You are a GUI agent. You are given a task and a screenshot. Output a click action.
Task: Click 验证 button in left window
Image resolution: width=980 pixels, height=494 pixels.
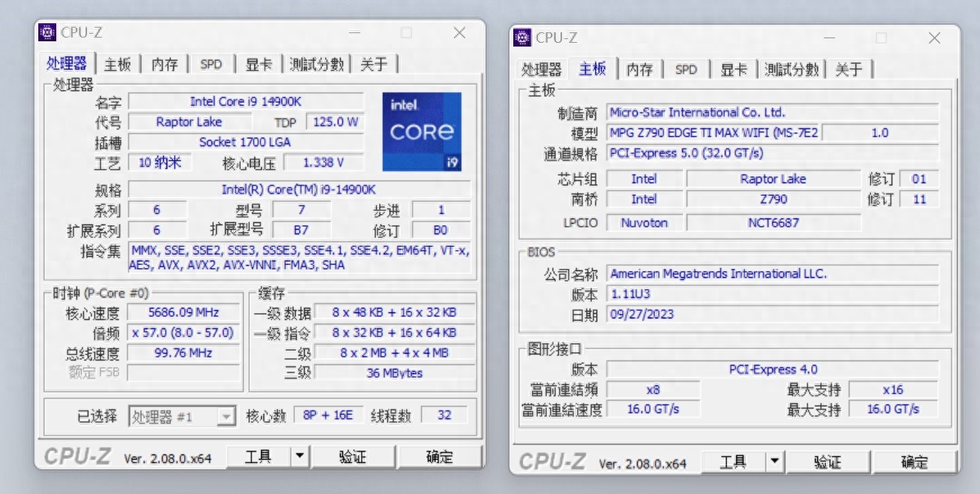coord(353,456)
